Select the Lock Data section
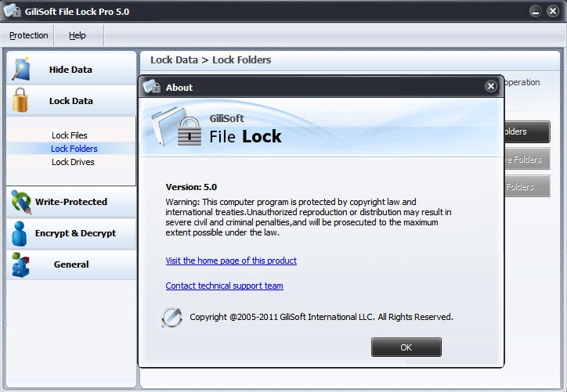The image size is (567, 392). click(x=70, y=101)
